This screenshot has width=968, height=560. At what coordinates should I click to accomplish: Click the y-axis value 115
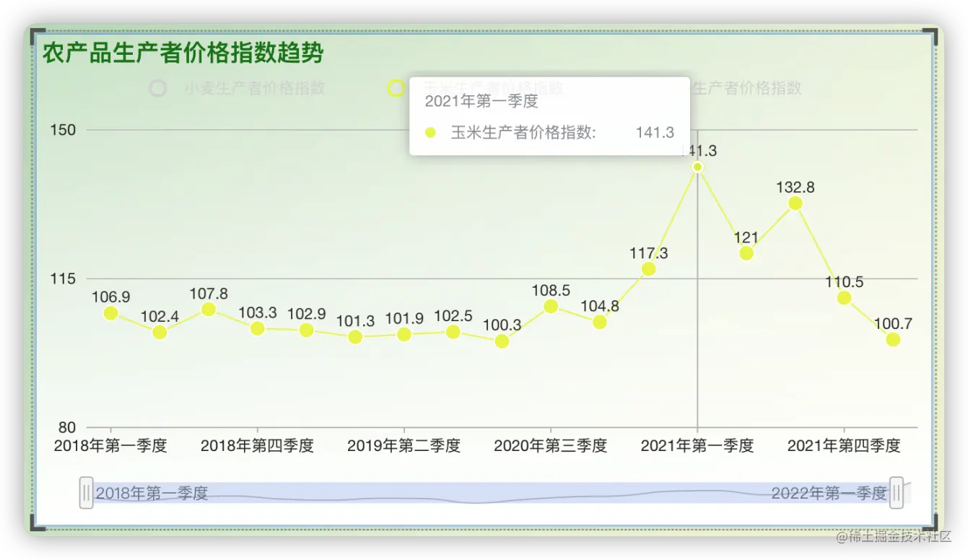pyautogui.click(x=62, y=279)
